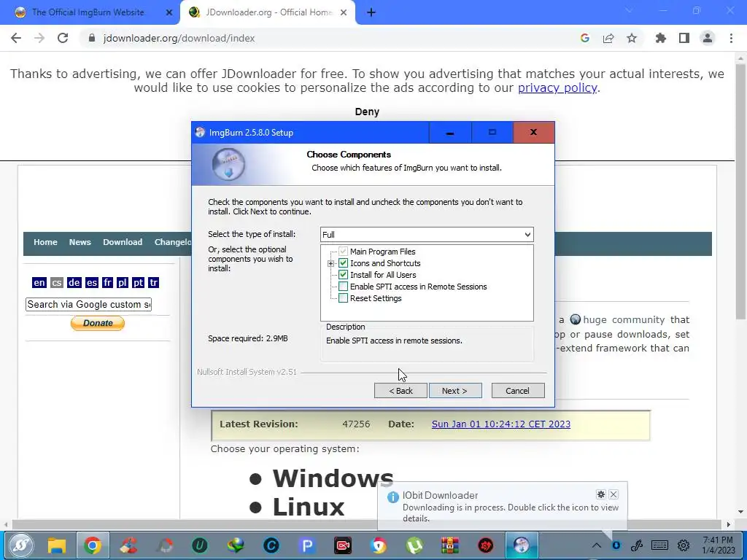Click the Back button in setup
The width and height of the screenshot is (747, 560).
click(400, 391)
